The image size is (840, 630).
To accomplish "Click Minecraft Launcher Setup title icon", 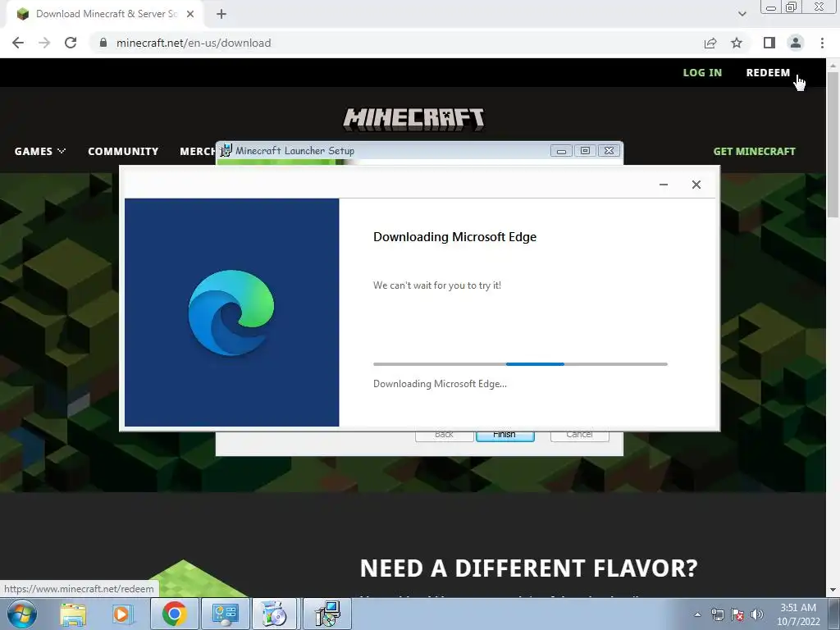I will [226, 151].
